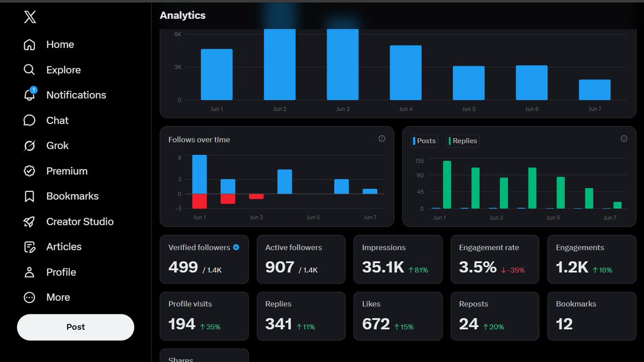Screen dimensions: 644x362
Task: Toggle the Posts series legend
Action: (425, 141)
